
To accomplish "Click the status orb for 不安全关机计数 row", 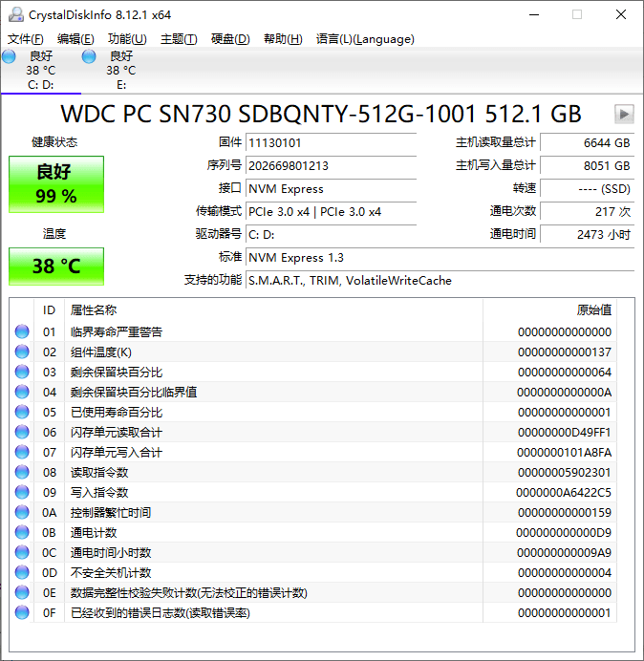I will click(x=22, y=573).
